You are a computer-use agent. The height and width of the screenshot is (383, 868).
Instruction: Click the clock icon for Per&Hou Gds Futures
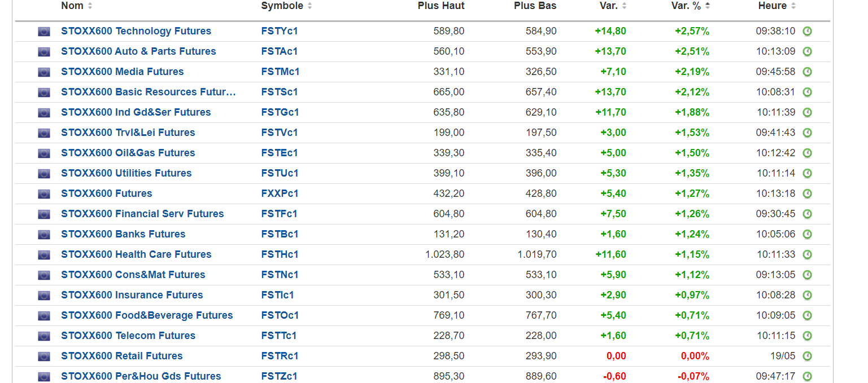pyautogui.click(x=807, y=376)
